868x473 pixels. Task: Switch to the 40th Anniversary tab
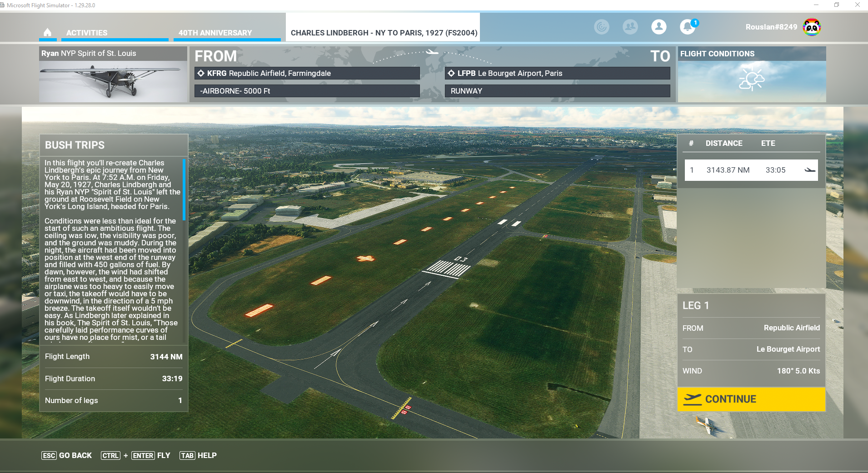(215, 33)
